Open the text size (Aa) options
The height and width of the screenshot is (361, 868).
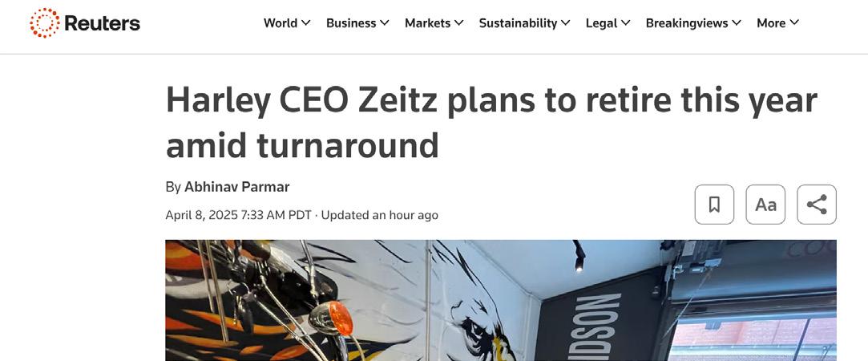coord(765,205)
